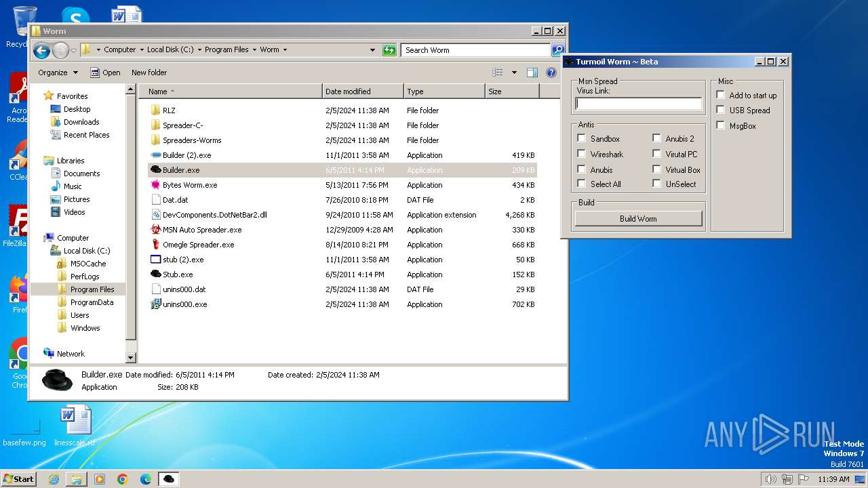Expand the arrow after Worm breadcrumb

[x=285, y=50]
